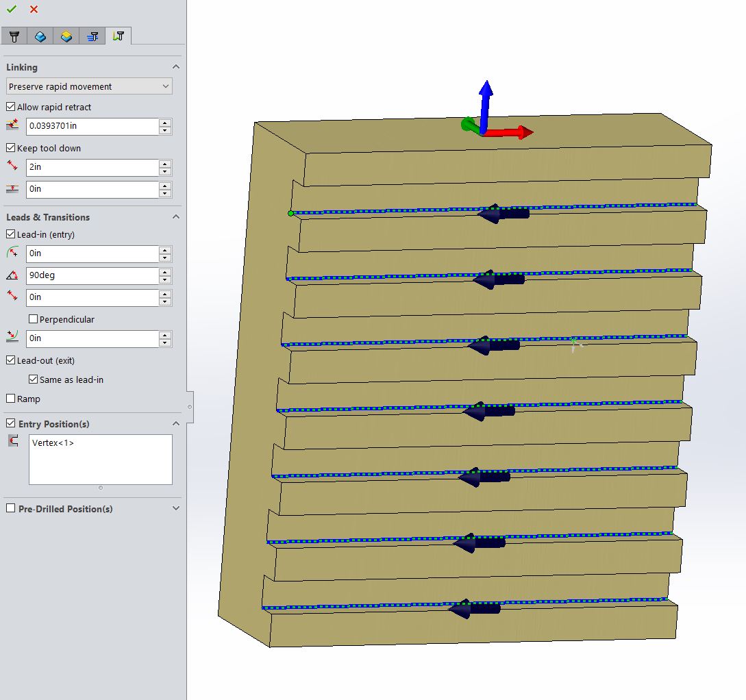Open the Feature Options tab icon
Screen dimensions: 746x700
(x=40, y=36)
